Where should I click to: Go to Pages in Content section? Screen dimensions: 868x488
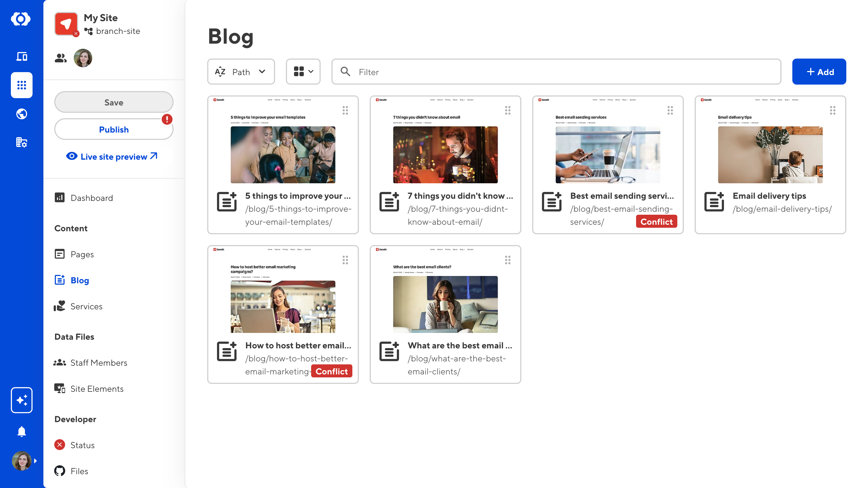tap(82, 254)
